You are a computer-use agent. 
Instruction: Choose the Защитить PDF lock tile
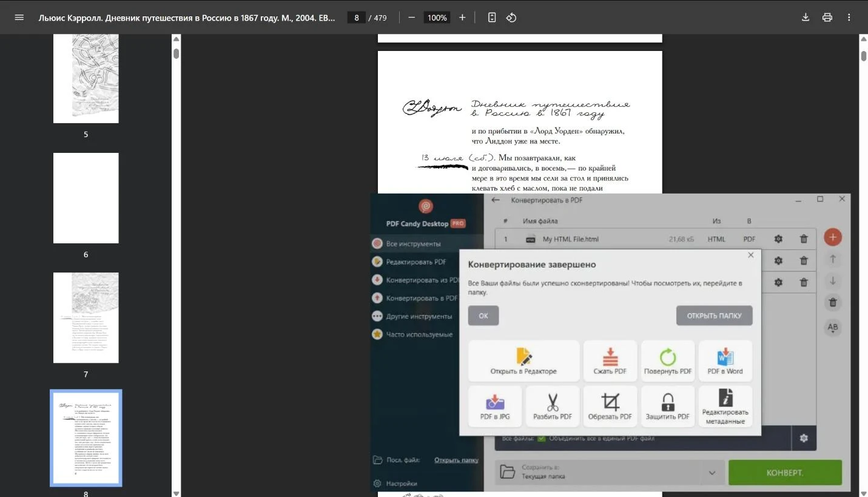tap(668, 407)
